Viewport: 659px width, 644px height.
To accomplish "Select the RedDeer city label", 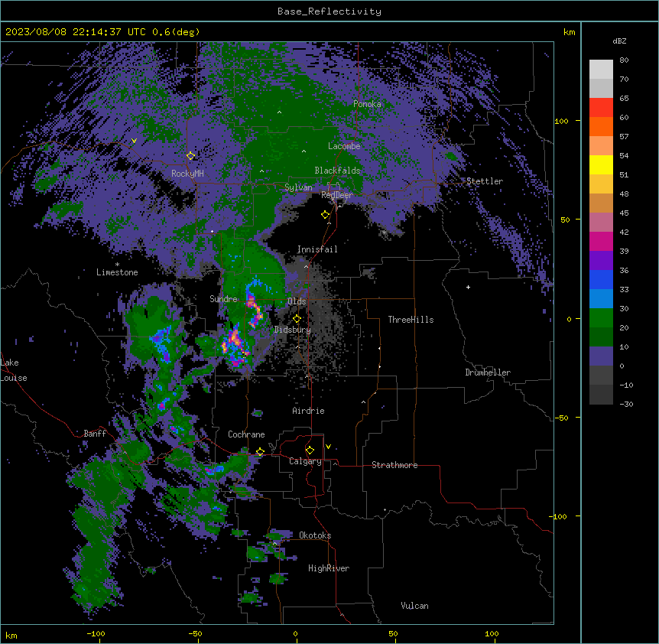I will (x=337, y=194).
